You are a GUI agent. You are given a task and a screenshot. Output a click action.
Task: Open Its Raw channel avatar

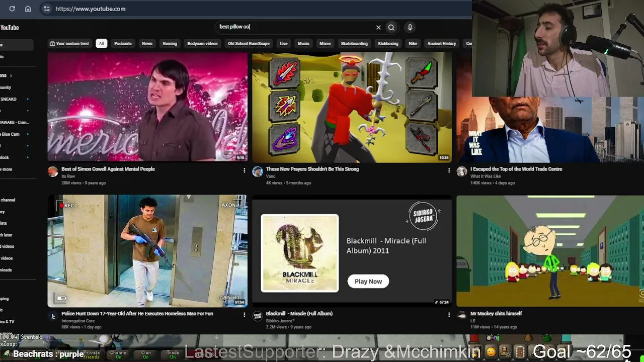tap(53, 171)
